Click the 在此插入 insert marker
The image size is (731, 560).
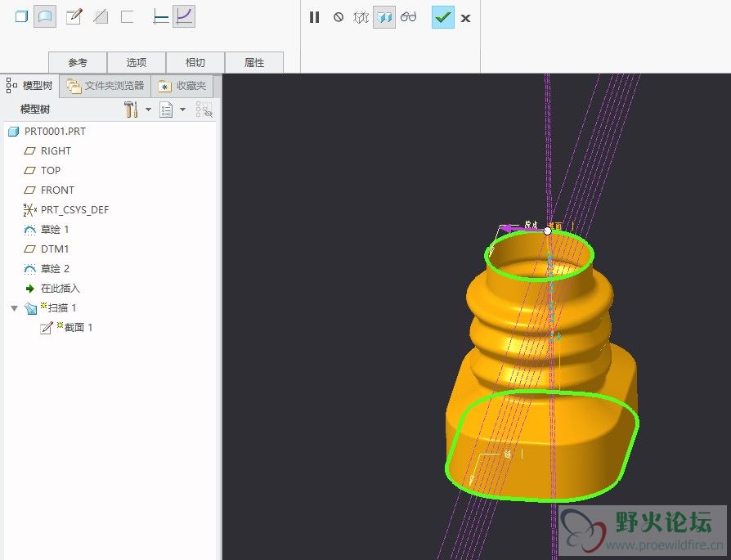(x=61, y=289)
